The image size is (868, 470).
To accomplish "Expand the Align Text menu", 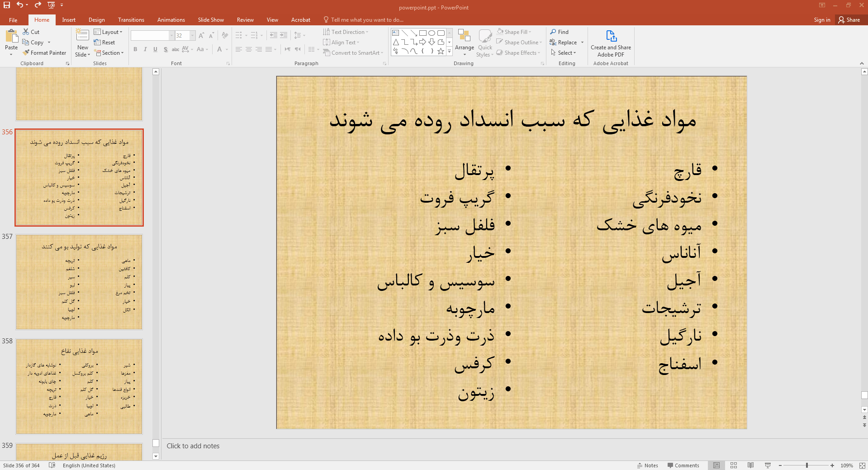I will (x=342, y=42).
